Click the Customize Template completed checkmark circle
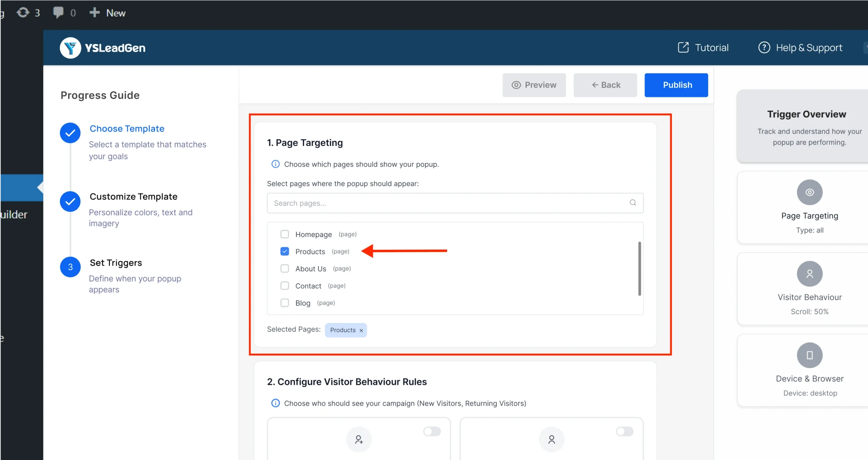Viewport: 868px width, 460px height. point(70,202)
